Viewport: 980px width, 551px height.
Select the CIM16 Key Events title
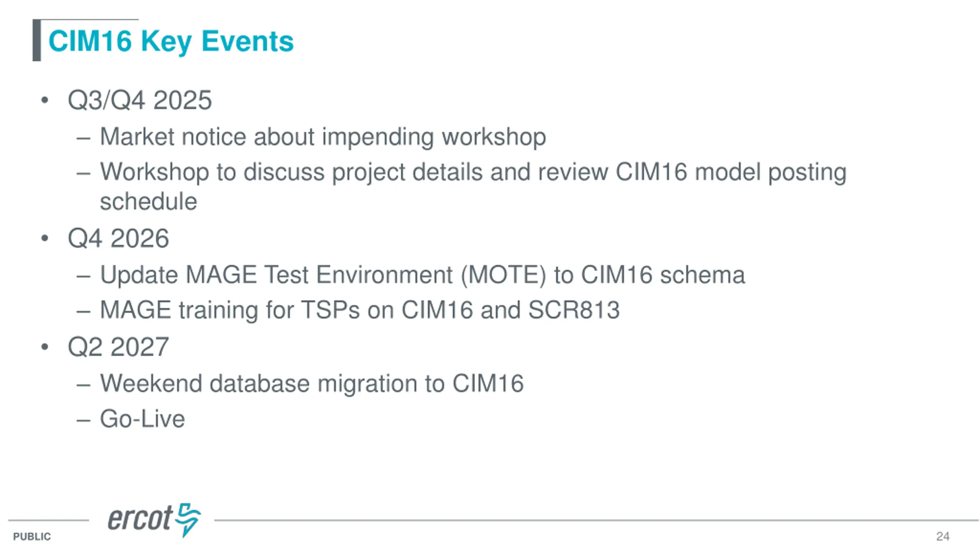171,41
